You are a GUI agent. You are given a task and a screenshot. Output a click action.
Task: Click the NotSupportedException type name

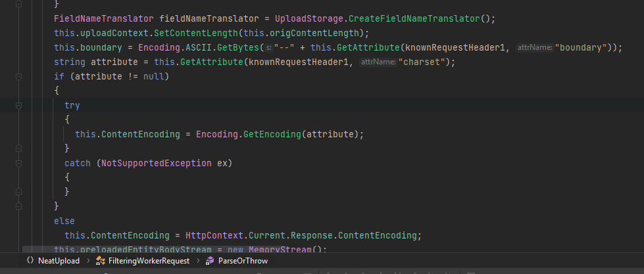point(156,162)
